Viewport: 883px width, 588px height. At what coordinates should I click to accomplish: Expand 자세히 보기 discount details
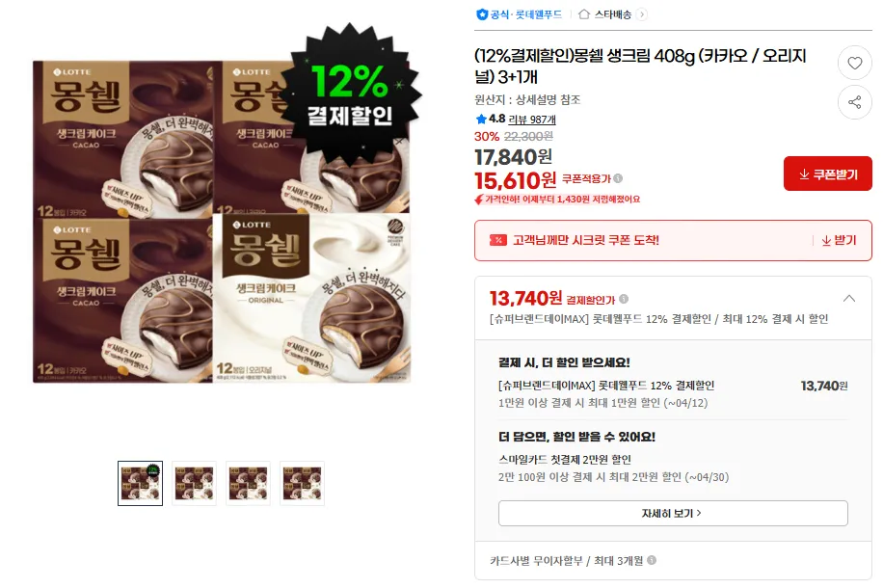673,513
